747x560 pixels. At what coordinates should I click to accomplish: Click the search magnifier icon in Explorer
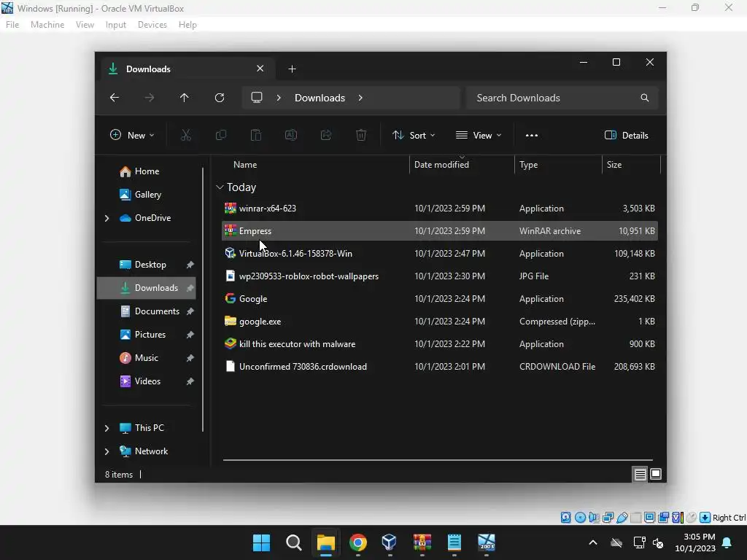(645, 98)
